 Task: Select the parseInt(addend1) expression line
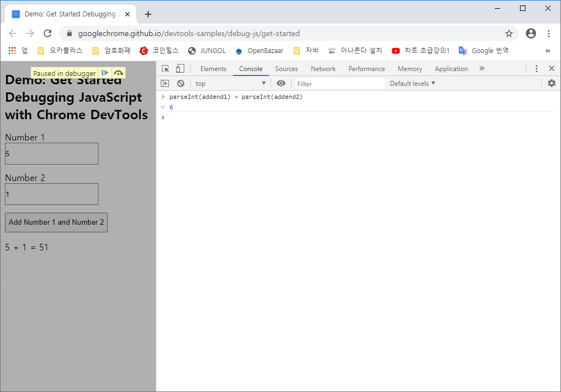click(x=236, y=97)
